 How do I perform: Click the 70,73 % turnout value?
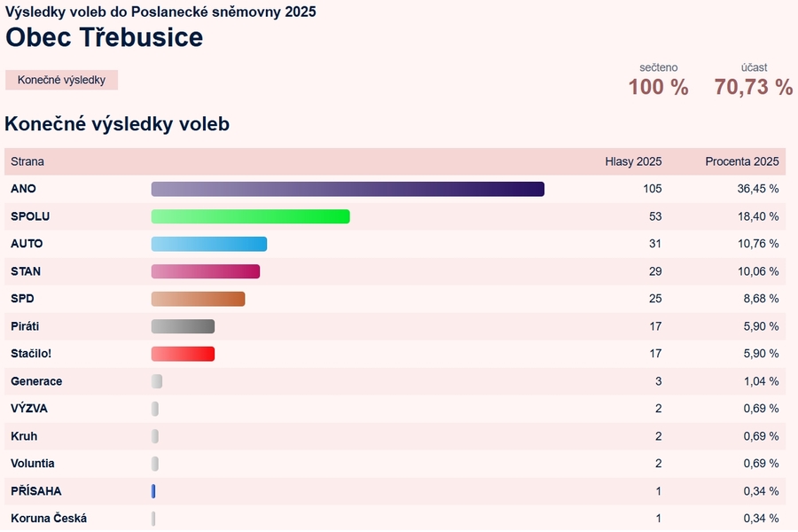click(x=753, y=87)
